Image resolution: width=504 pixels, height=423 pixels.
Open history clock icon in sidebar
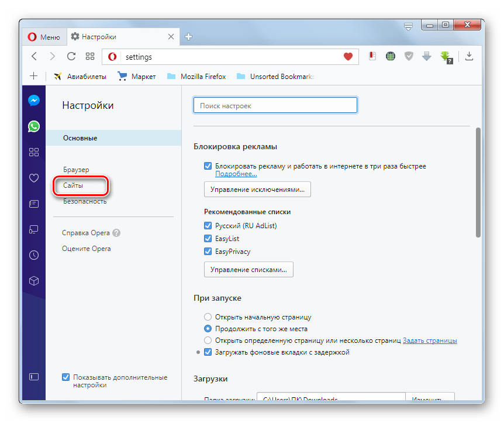click(34, 255)
